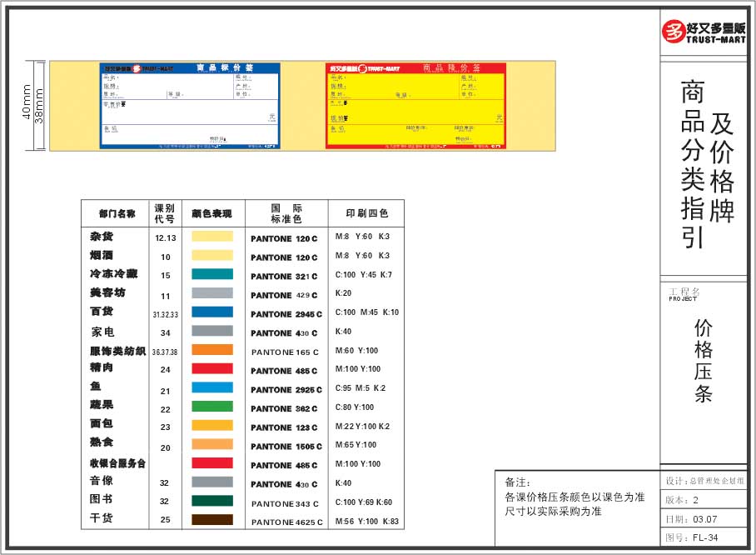Select the brown swatch for 干货

pos(212,520)
